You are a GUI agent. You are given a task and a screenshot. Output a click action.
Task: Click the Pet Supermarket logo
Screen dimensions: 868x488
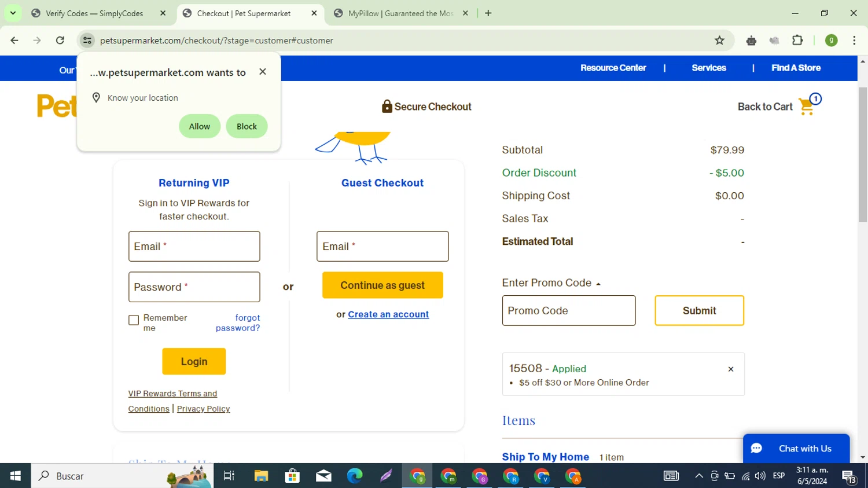coord(57,107)
